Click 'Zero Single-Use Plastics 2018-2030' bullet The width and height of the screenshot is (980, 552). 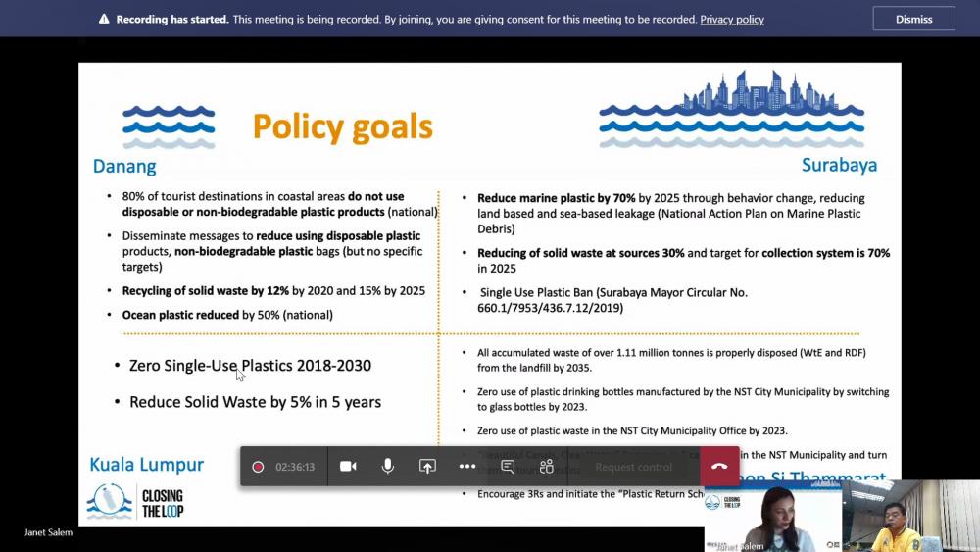pyautogui.click(x=250, y=366)
